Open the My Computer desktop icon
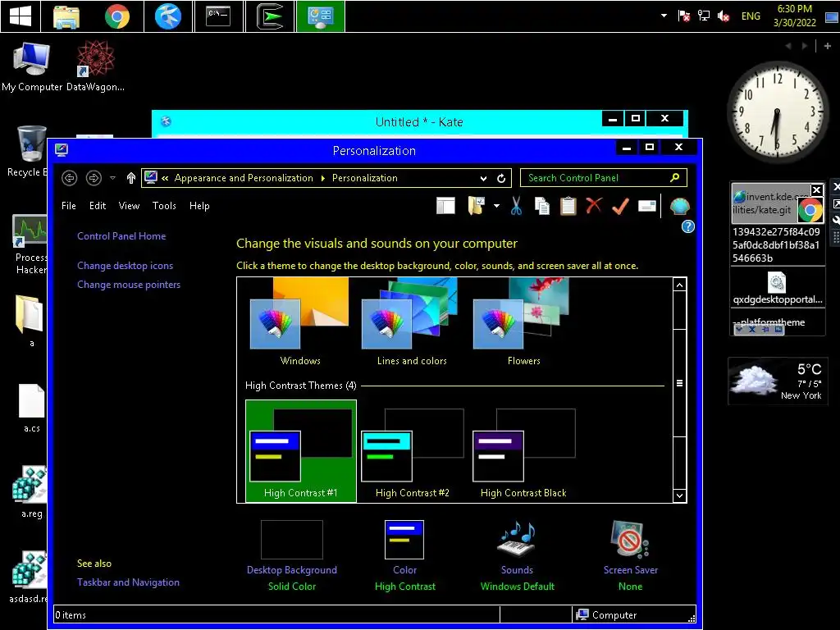840x630 pixels. tap(32, 67)
